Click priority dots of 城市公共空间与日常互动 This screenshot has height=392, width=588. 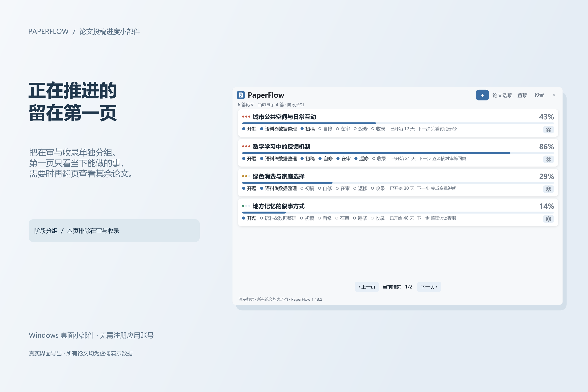click(246, 117)
